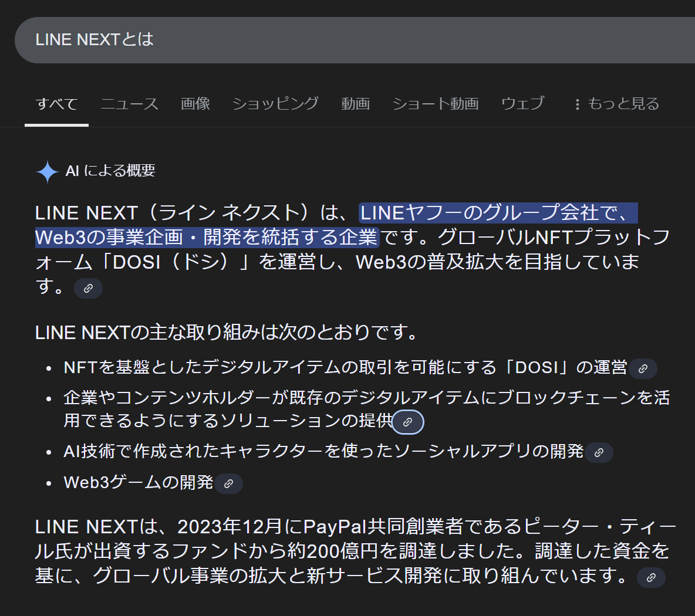Select the すべて tab
Screen dimensions: 695x616
(56, 104)
